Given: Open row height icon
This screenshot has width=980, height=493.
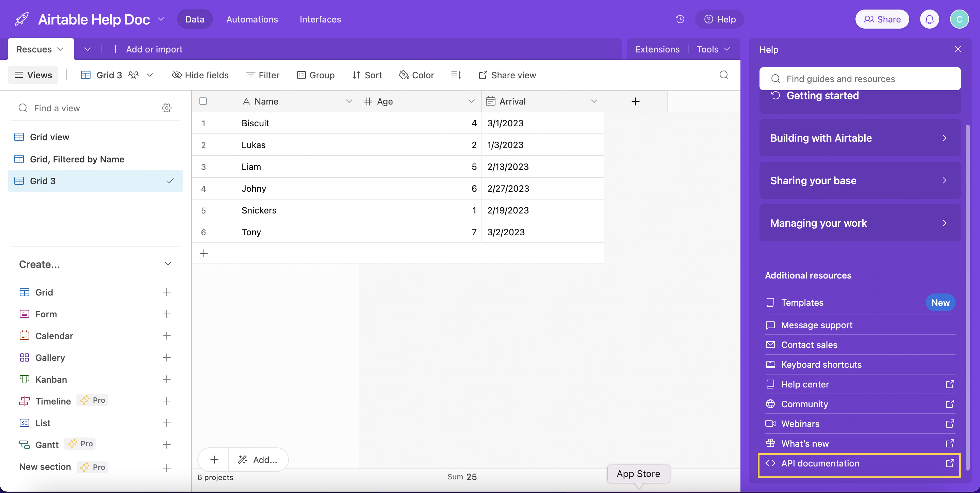Looking at the screenshot, I should pyautogui.click(x=456, y=75).
